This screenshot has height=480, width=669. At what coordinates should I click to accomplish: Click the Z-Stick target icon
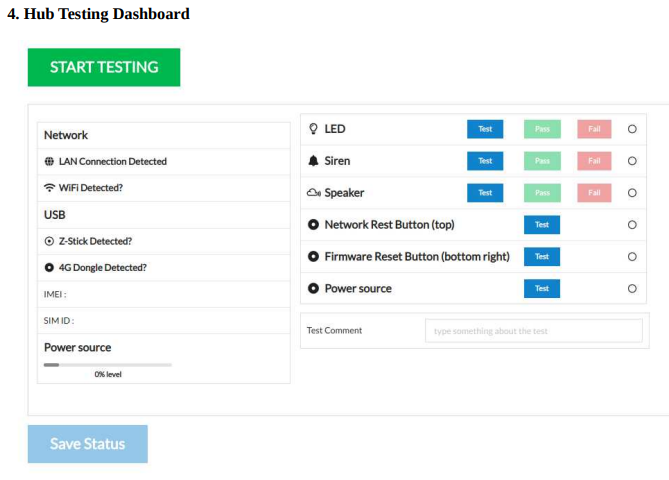49,241
